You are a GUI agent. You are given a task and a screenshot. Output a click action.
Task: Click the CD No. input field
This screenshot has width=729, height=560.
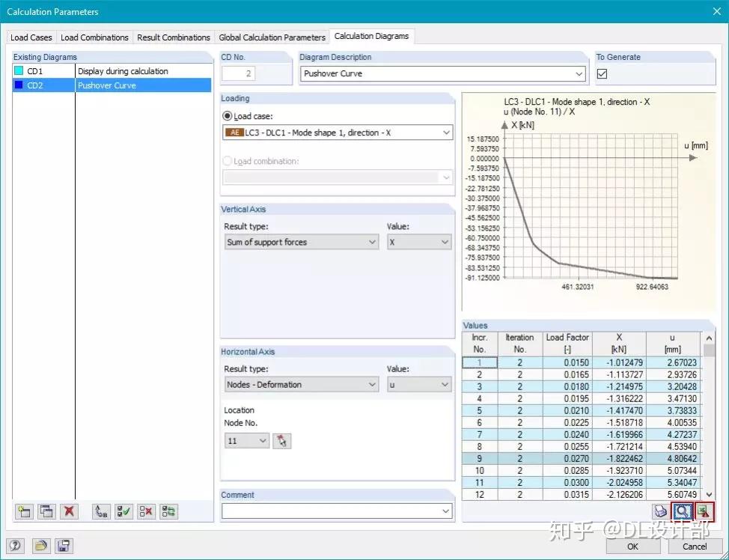click(238, 73)
